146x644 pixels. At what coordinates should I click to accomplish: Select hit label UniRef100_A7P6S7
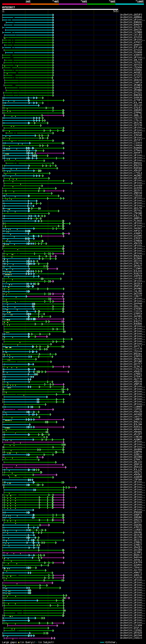coord(131,42)
